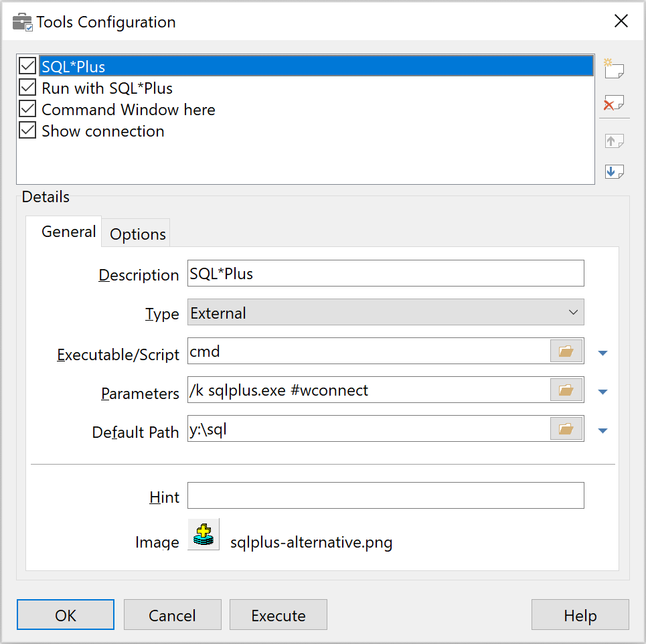Browse for Default Path folder
Image resolution: width=646 pixels, height=644 pixels.
(566, 429)
